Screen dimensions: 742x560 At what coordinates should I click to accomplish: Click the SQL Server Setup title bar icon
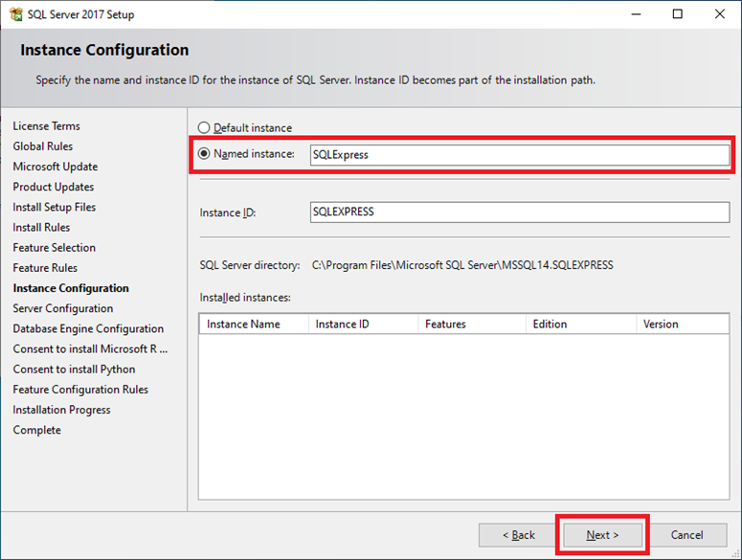16,14
